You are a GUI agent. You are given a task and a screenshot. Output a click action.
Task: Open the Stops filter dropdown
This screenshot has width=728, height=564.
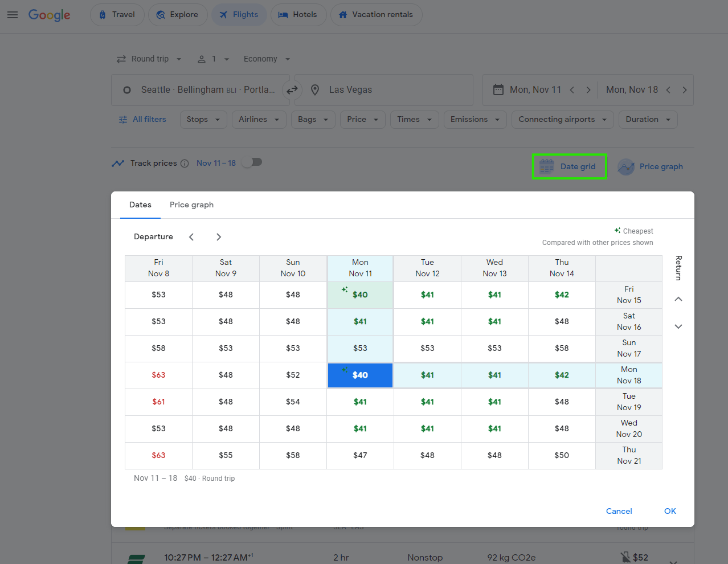click(203, 120)
